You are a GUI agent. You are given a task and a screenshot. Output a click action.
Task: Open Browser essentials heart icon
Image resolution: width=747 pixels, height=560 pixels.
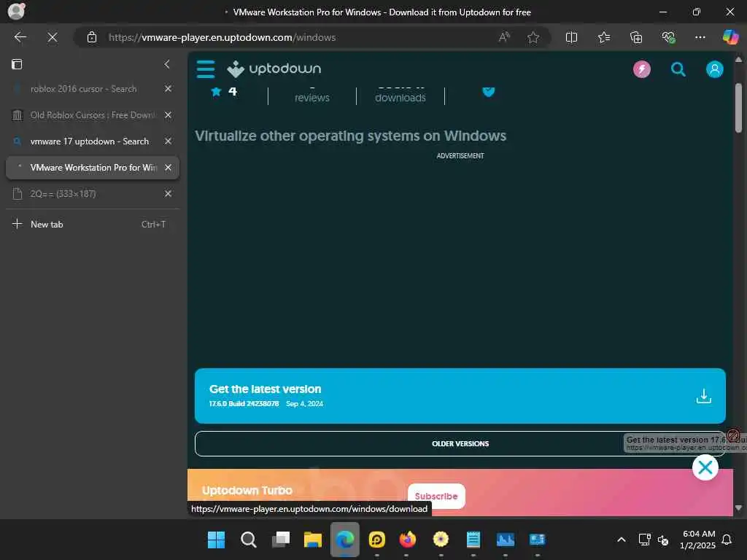click(x=668, y=37)
